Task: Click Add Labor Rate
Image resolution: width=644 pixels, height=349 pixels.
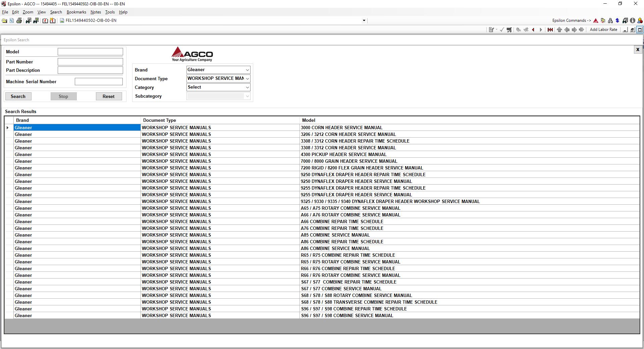Action: pos(603,30)
